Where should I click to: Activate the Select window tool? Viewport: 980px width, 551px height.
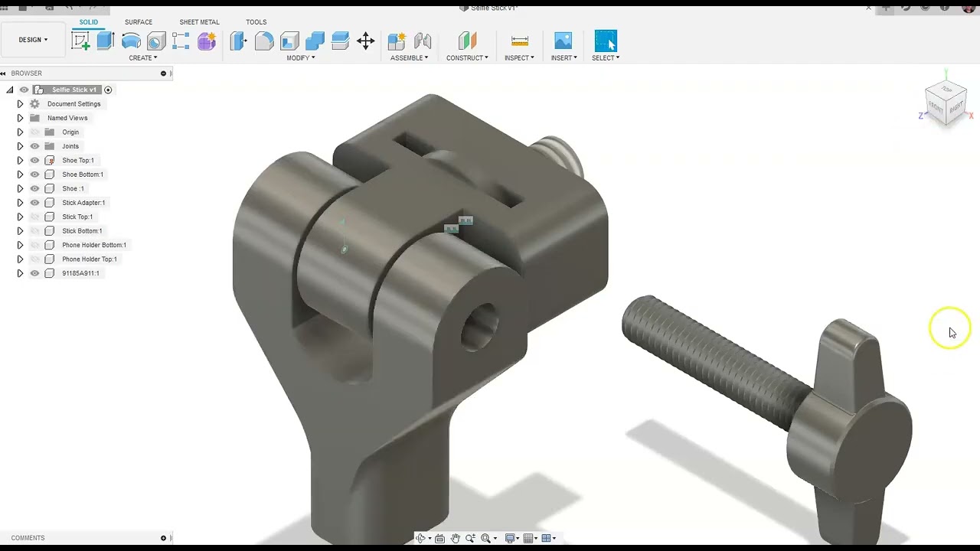(x=606, y=41)
